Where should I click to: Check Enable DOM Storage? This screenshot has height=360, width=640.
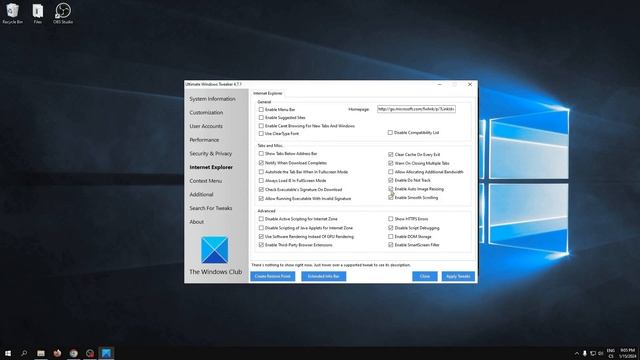(391, 236)
